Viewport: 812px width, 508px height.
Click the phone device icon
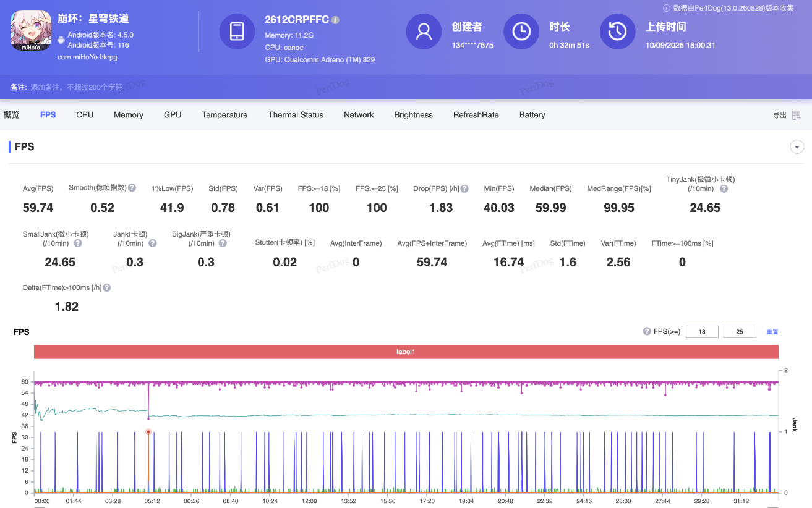click(237, 31)
